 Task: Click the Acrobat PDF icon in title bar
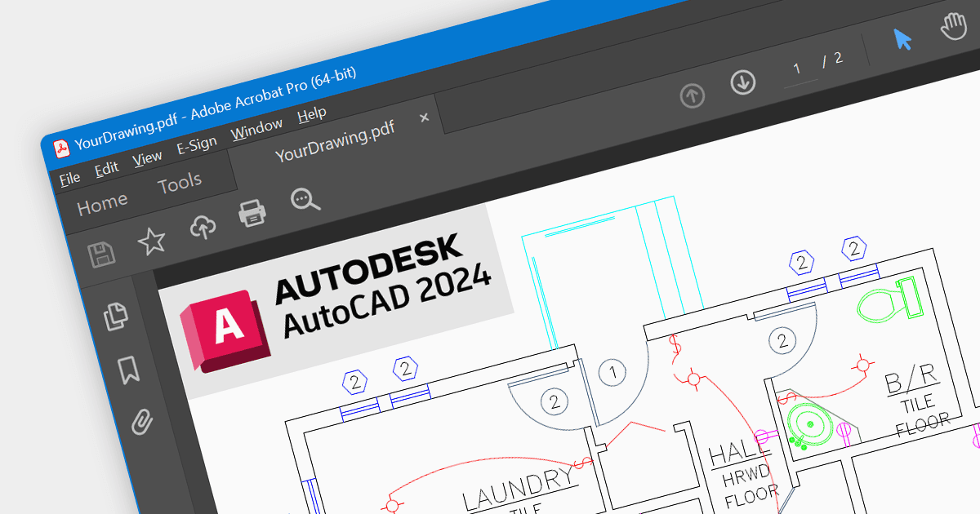[x=61, y=148]
